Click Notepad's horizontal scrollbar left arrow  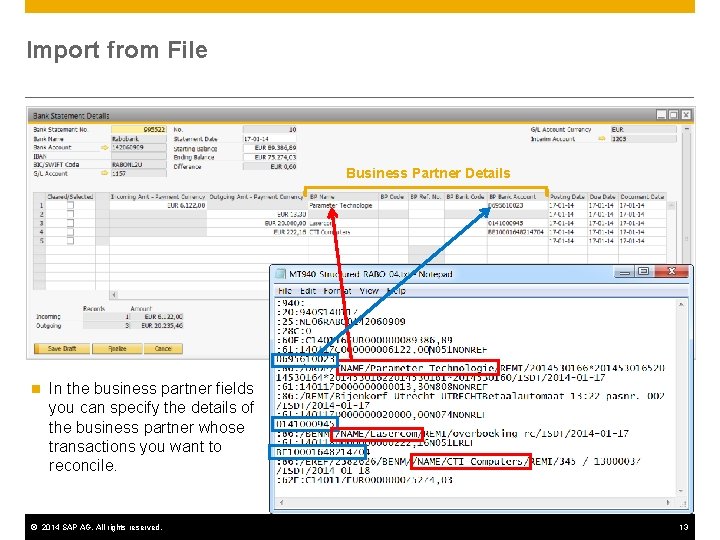click(x=281, y=502)
